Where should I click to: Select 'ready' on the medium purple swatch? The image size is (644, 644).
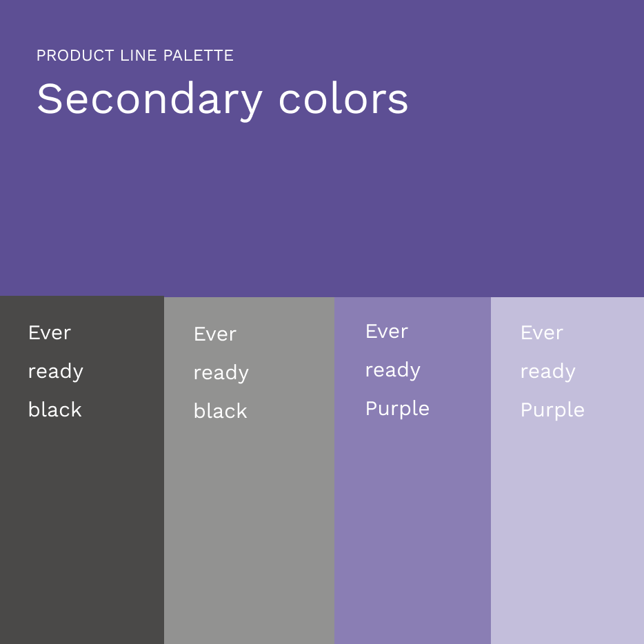click(393, 371)
